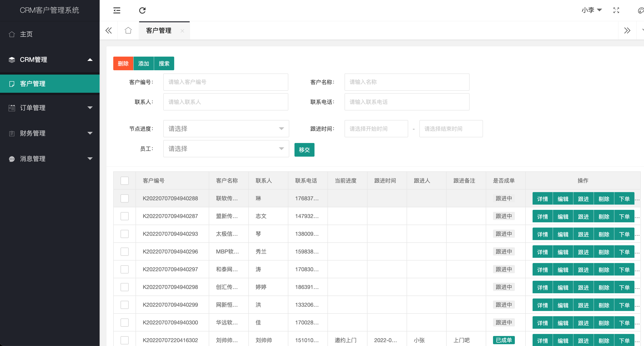Focus the 联系电话 input field
The height and width of the screenshot is (346, 644).
point(407,102)
